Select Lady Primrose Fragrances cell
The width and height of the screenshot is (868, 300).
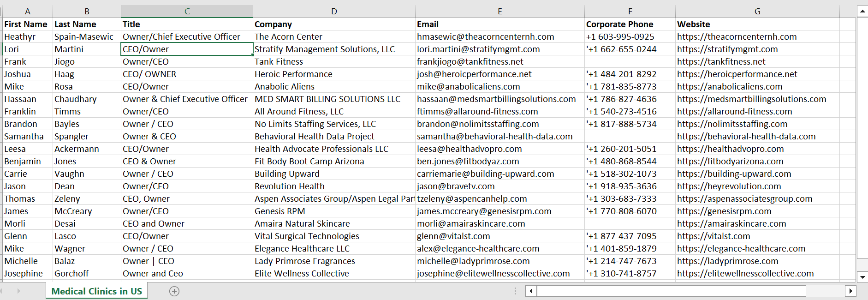[x=334, y=261]
